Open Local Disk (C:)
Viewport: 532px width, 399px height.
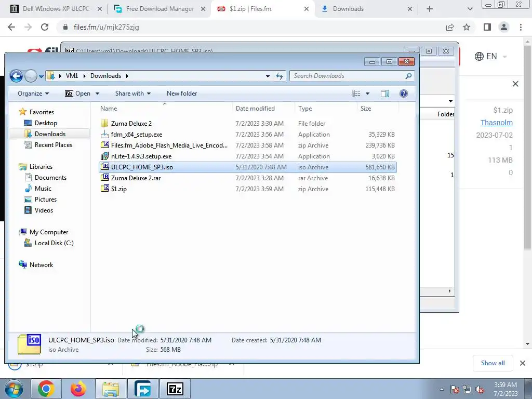(49, 243)
